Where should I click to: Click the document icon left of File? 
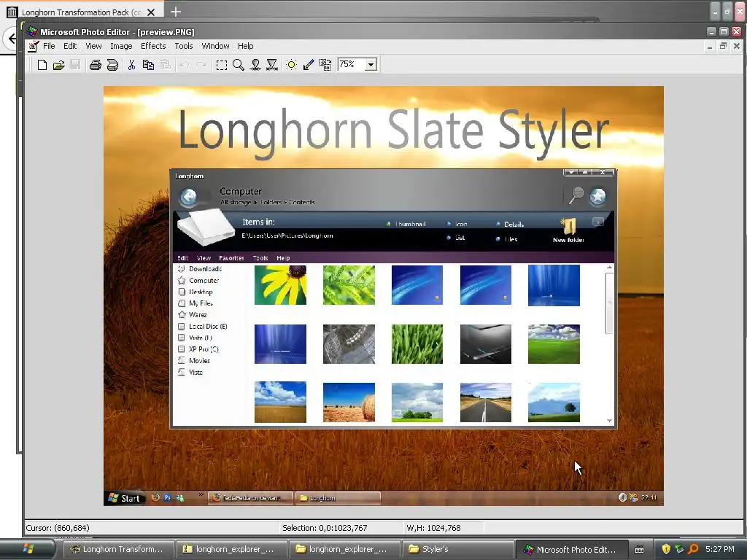click(33, 46)
